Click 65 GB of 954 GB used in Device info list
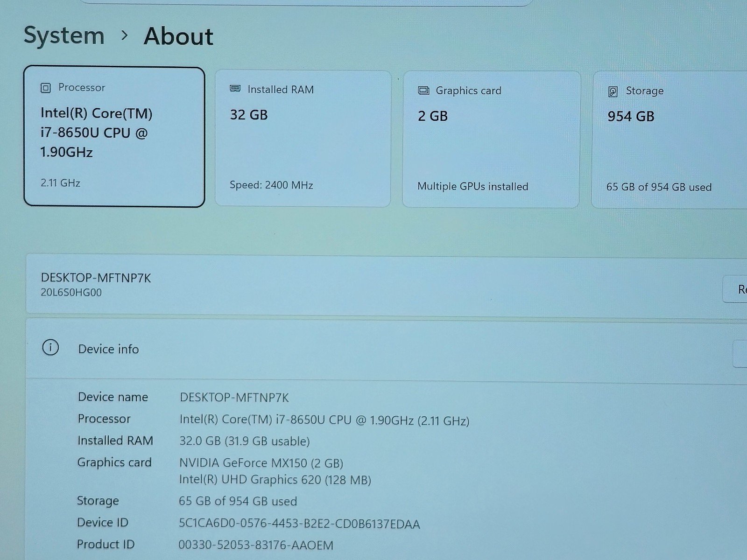The image size is (747, 560). (238, 501)
